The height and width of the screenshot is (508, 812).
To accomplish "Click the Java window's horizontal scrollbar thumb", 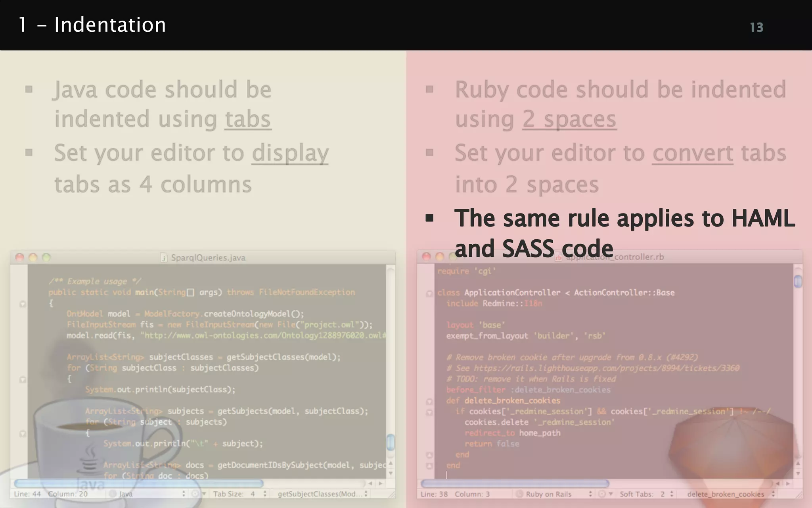I will (139, 483).
